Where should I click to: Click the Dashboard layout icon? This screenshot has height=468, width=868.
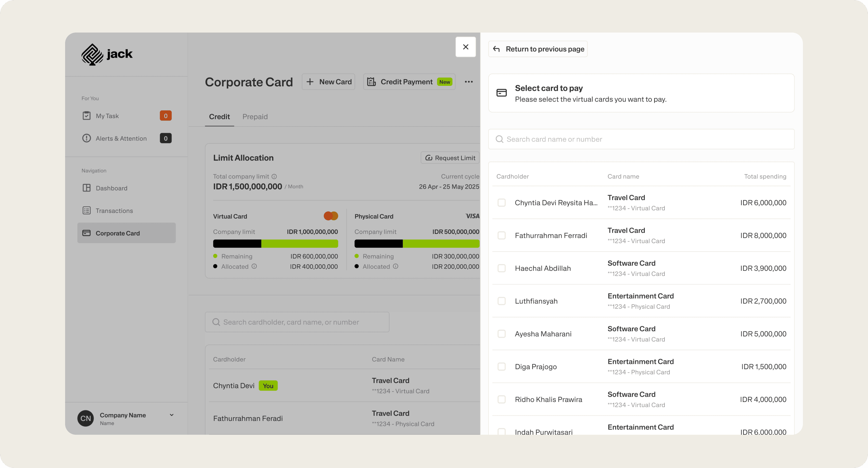tap(87, 188)
